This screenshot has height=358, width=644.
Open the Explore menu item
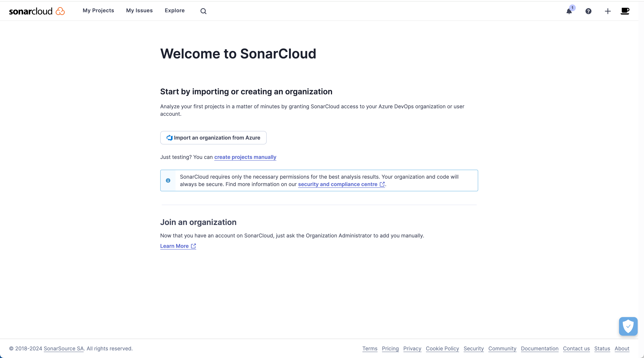click(x=174, y=10)
